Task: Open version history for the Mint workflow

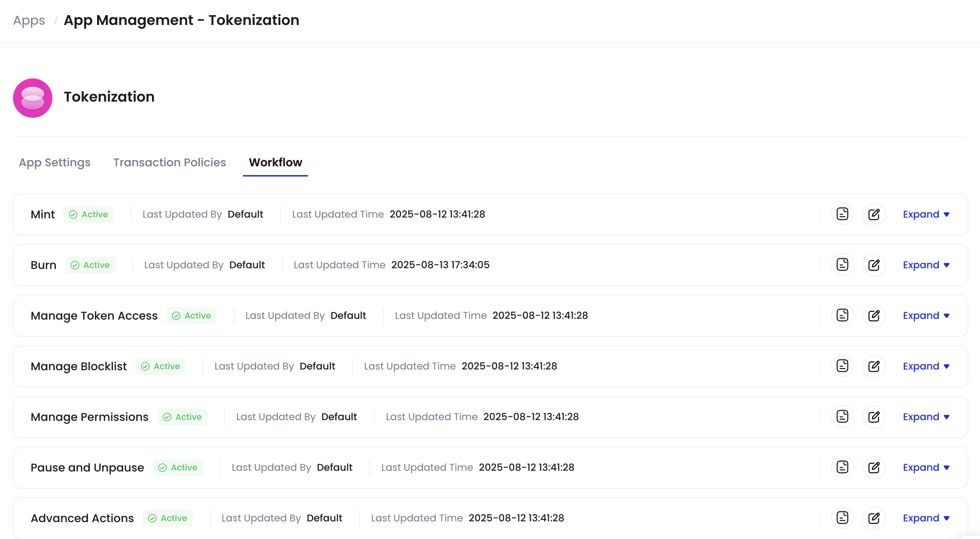Action: (843, 214)
